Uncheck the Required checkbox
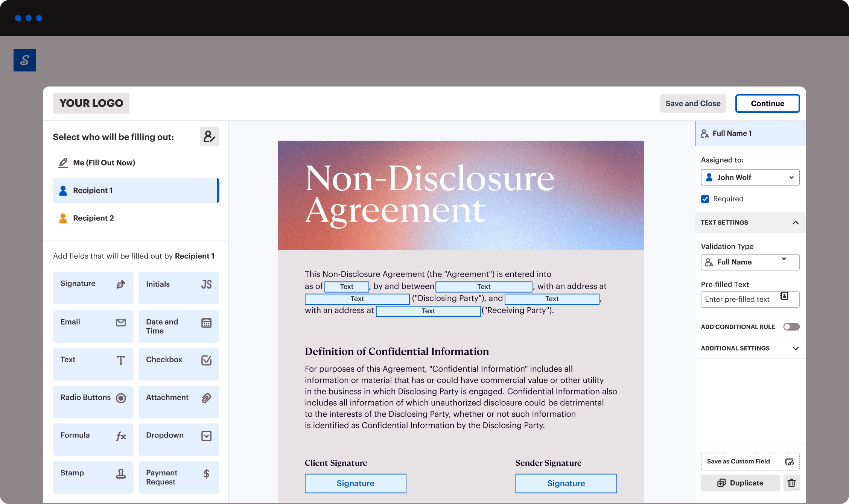 [705, 199]
